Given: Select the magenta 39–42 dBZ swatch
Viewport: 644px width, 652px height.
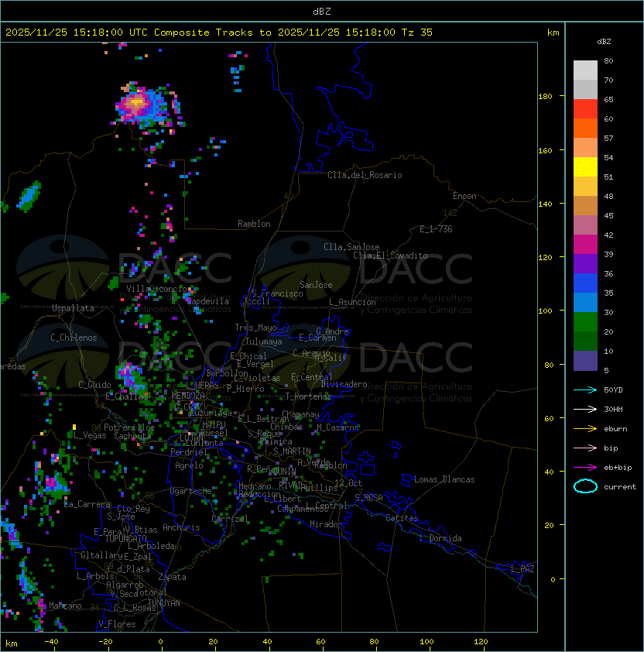Looking at the screenshot, I should click(585, 245).
